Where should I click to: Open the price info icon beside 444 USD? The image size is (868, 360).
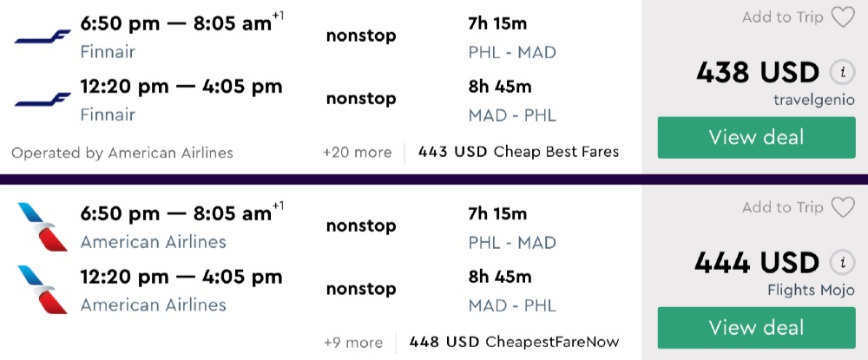840,263
